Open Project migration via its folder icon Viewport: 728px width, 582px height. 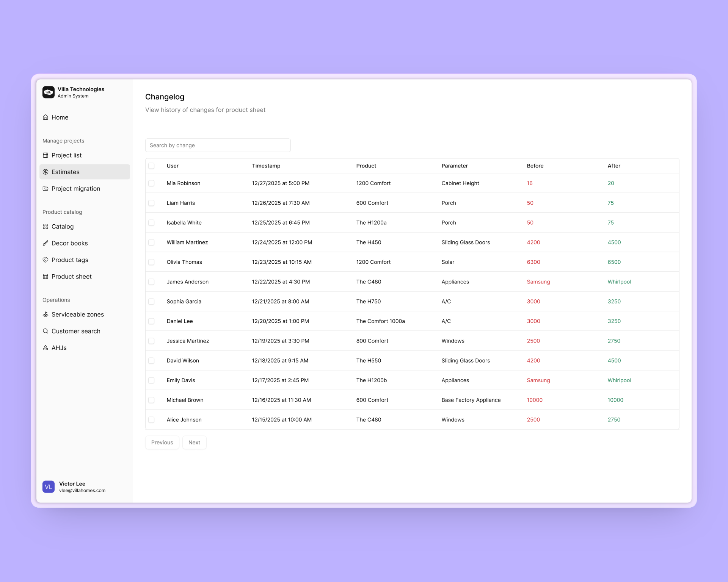click(45, 189)
